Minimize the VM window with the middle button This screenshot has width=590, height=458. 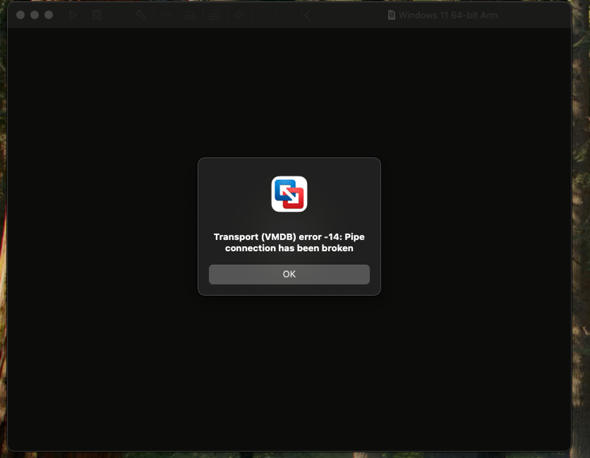(x=35, y=15)
